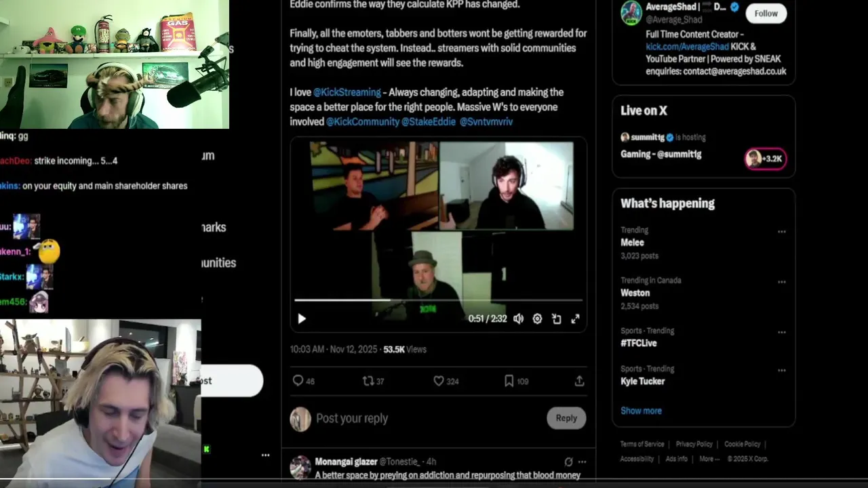Click Grok icon on Monangai glazer reply
868x488 pixels.
pos(568,462)
